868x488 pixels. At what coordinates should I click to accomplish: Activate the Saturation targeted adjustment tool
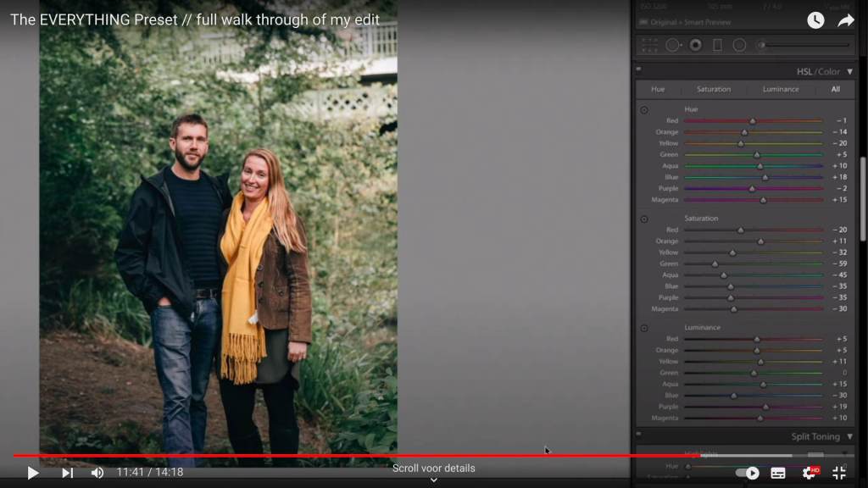click(644, 219)
